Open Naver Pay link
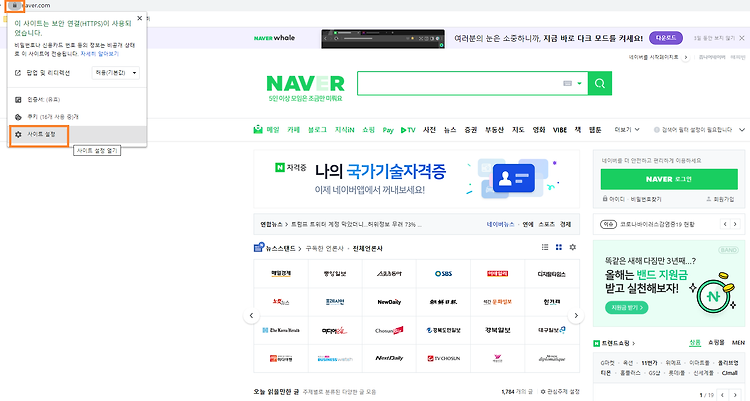The width and height of the screenshot is (750, 401). pyautogui.click(x=388, y=130)
